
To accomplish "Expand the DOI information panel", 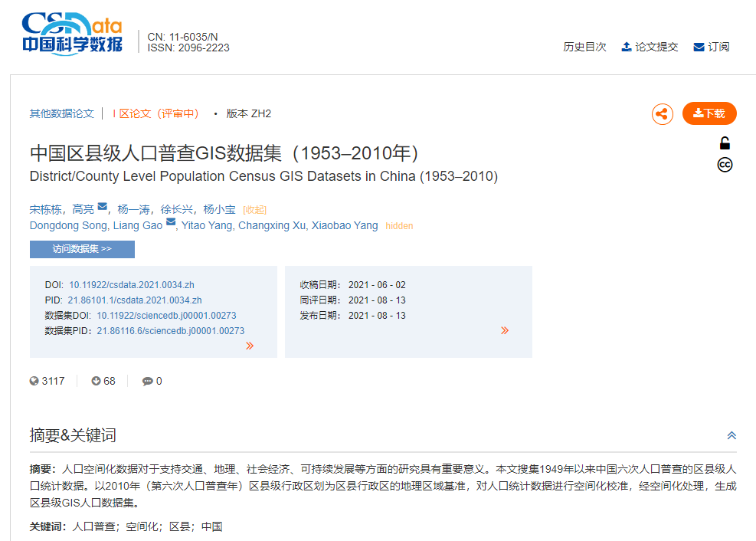I will (250, 346).
